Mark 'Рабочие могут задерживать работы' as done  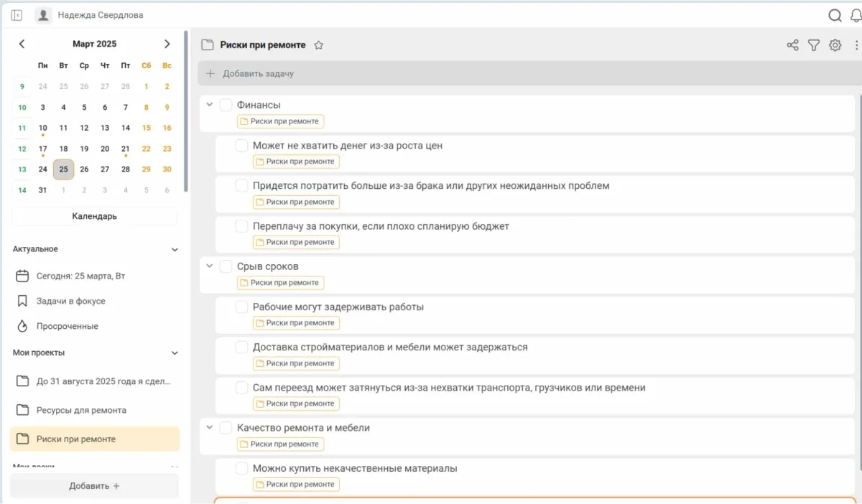[x=241, y=307]
